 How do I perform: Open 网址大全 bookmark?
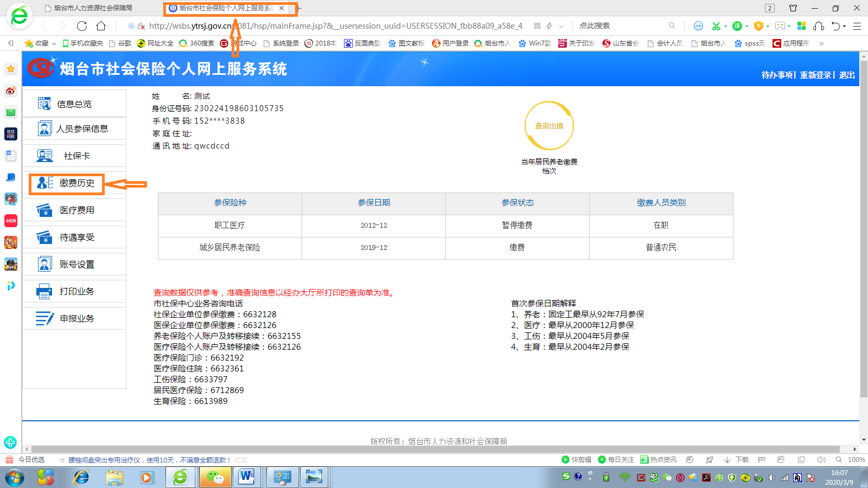[155, 43]
